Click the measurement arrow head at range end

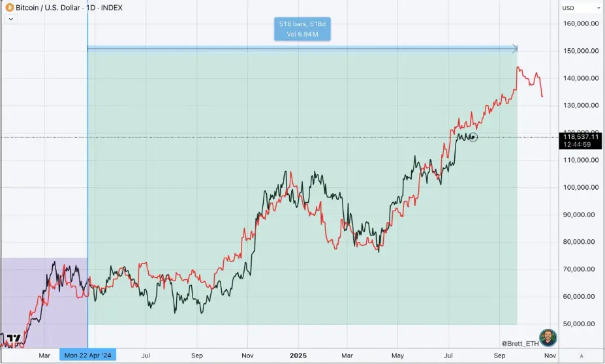515,48
